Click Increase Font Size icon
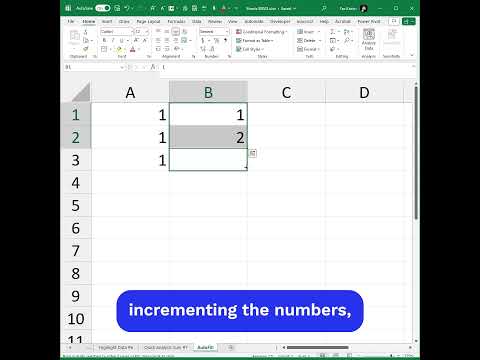The height and width of the screenshot is (360, 480). coord(136,40)
